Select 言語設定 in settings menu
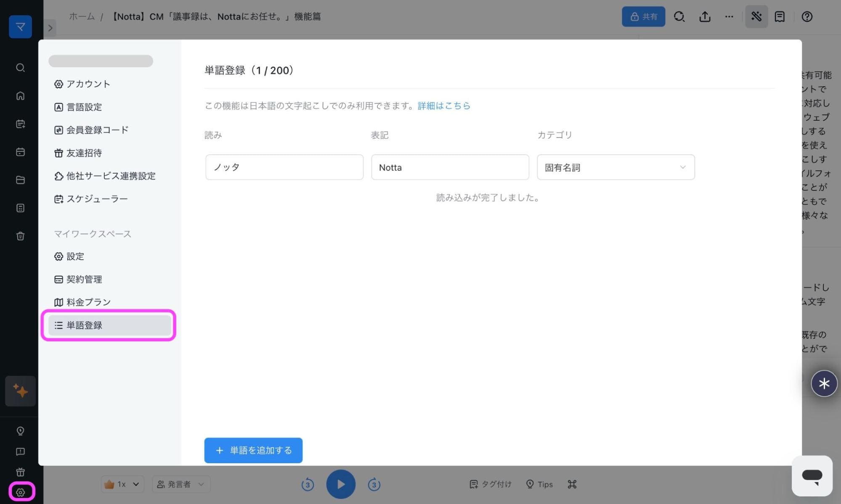 click(x=78, y=107)
